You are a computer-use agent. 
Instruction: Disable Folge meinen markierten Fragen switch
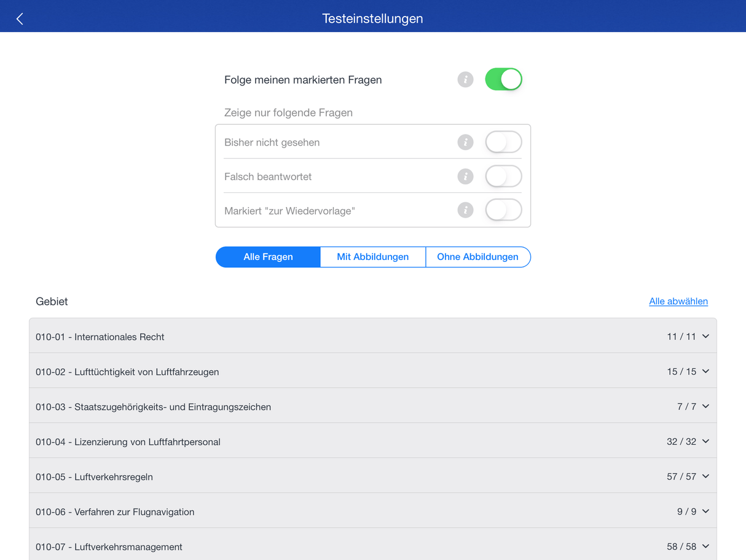[503, 79]
